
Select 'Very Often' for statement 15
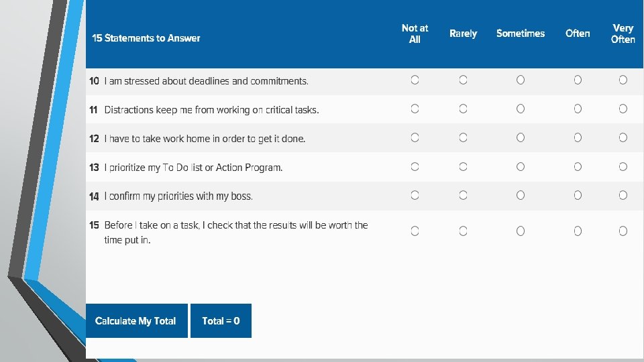coord(623,231)
